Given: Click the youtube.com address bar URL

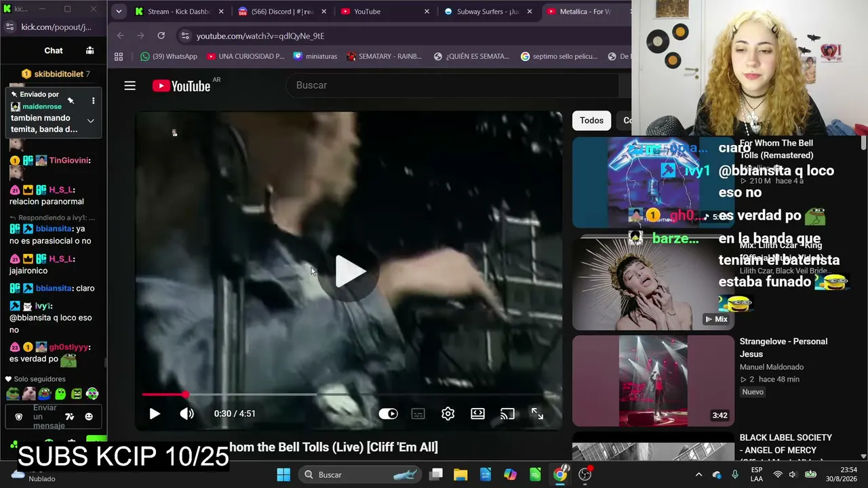Looking at the screenshot, I should click(260, 36).
